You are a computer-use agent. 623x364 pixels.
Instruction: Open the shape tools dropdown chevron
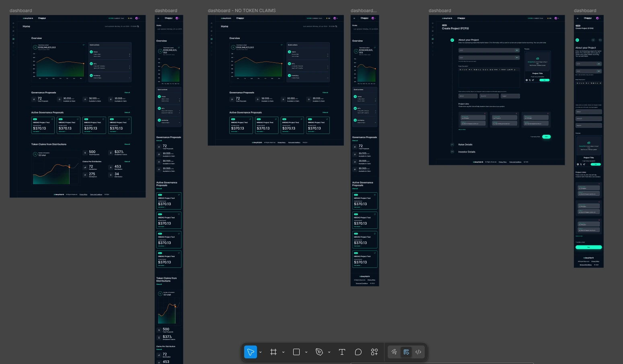pyautogui.click(x=306, y=352)
